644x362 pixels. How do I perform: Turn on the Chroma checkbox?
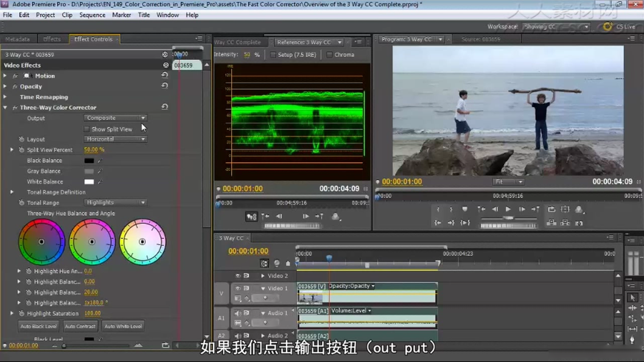[329, 55]
